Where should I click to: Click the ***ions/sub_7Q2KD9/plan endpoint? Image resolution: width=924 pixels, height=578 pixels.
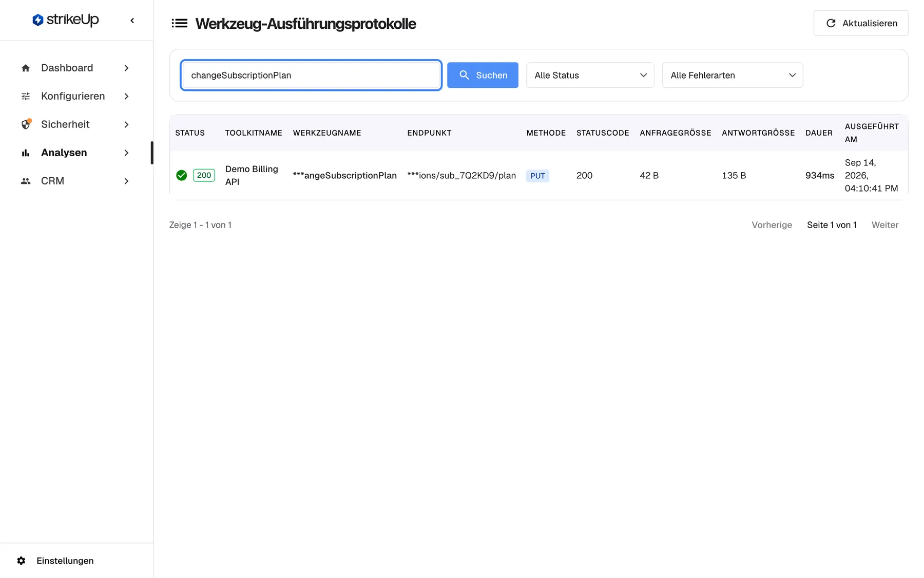[x=461, y=175]
